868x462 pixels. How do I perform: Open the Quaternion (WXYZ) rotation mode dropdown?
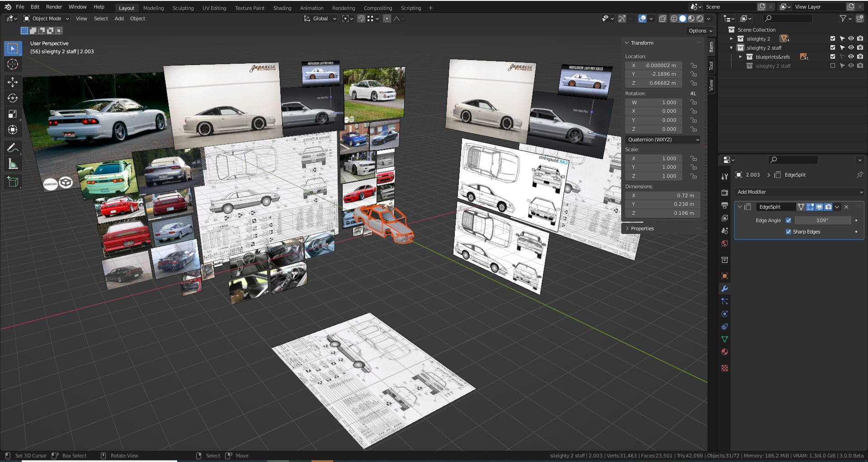click(x=663, y=140)
